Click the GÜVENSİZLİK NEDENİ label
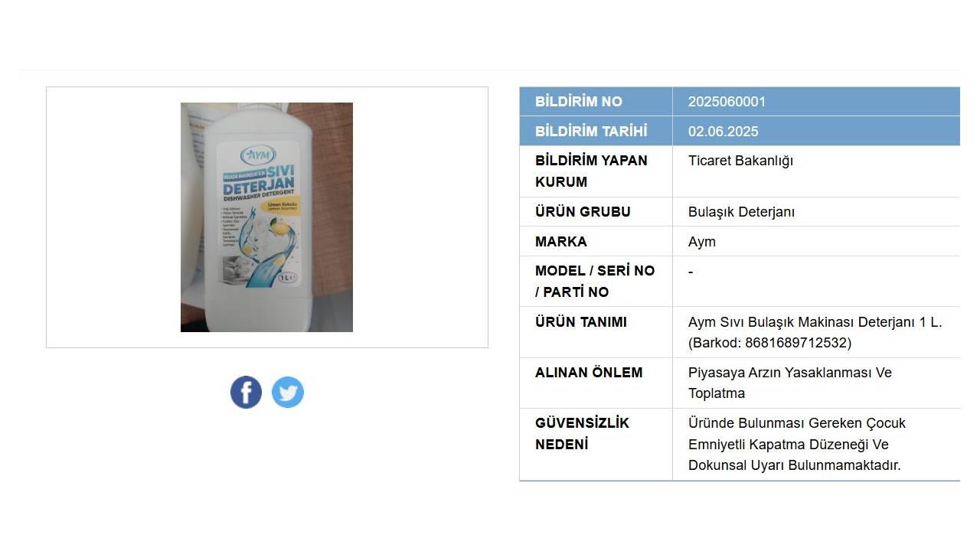 [582, 434]
